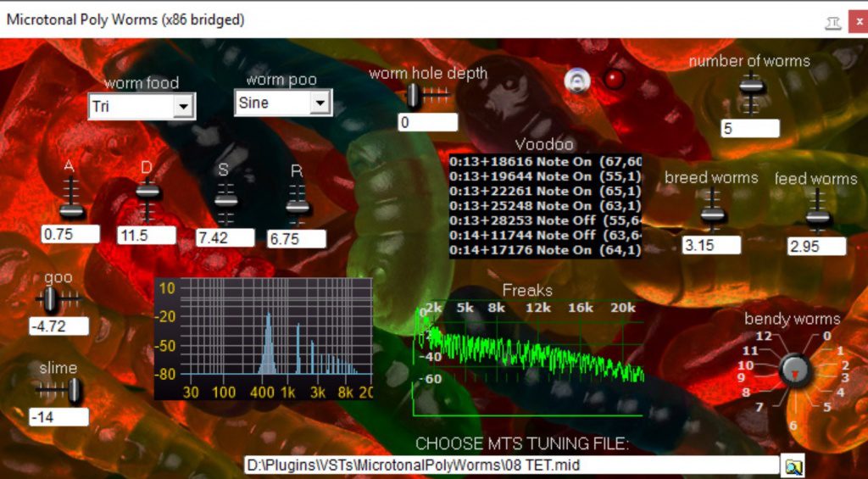This screenshot has width=868, height=479.
Task: Close the Microtonal Poly Worms window
Action: click(x=859, y=22)
